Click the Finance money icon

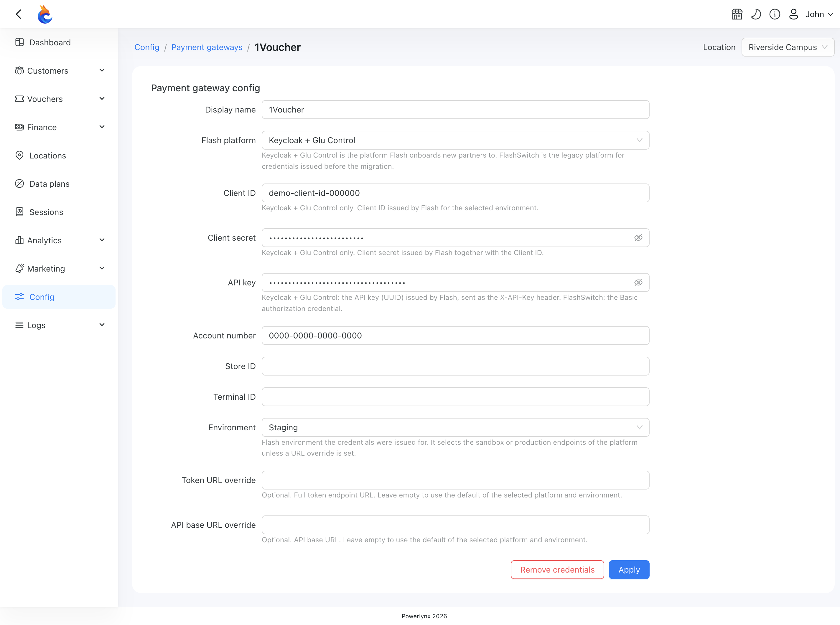pos(19,127)
